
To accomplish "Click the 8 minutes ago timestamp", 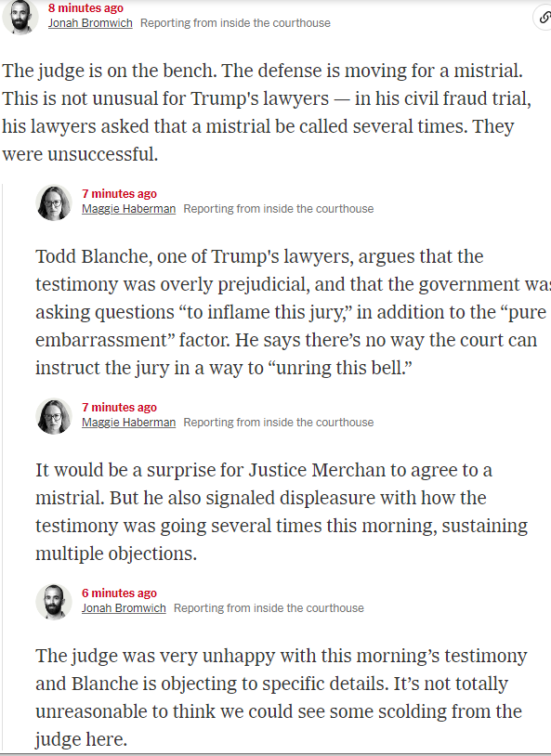I will (85, 8).
